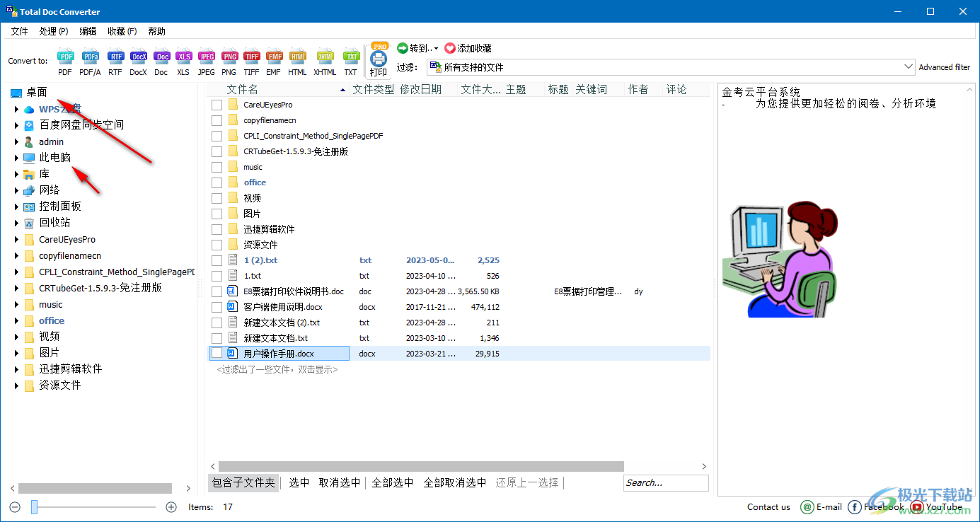Viewport: 980px width, 522px height.
Task: Open the 帮助 menu
Action: pos(156,31)
